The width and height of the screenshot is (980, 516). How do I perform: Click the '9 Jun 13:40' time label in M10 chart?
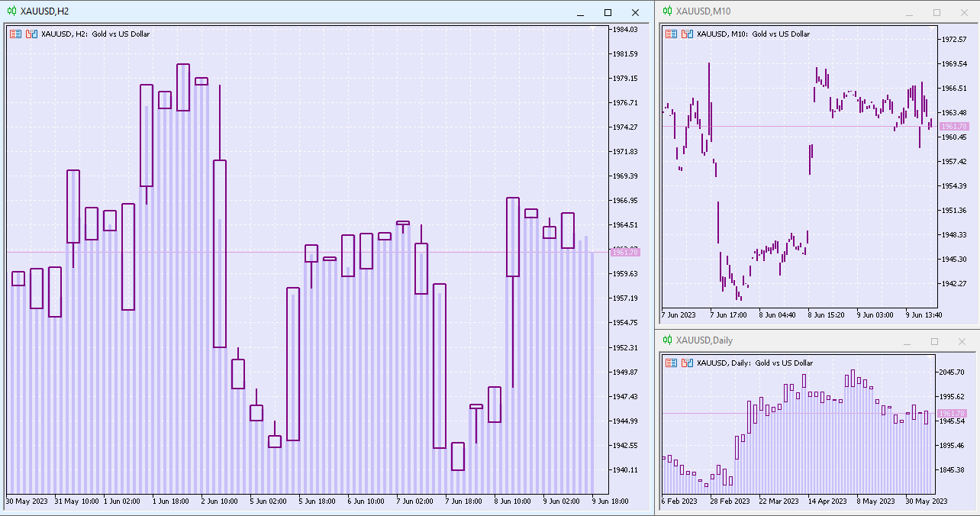click(x=924, y=314)
